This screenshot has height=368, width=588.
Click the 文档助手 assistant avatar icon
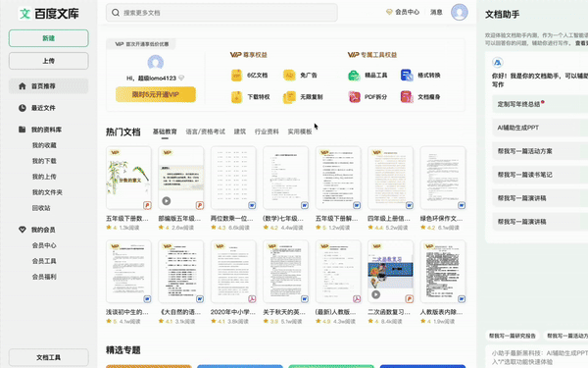[x=497, y=63]
